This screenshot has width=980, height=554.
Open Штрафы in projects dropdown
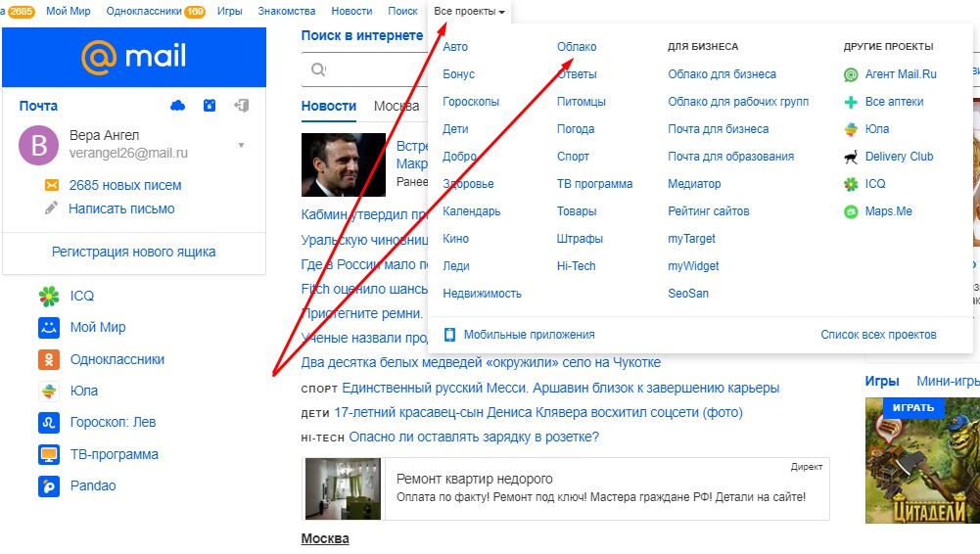click(580, 239)
